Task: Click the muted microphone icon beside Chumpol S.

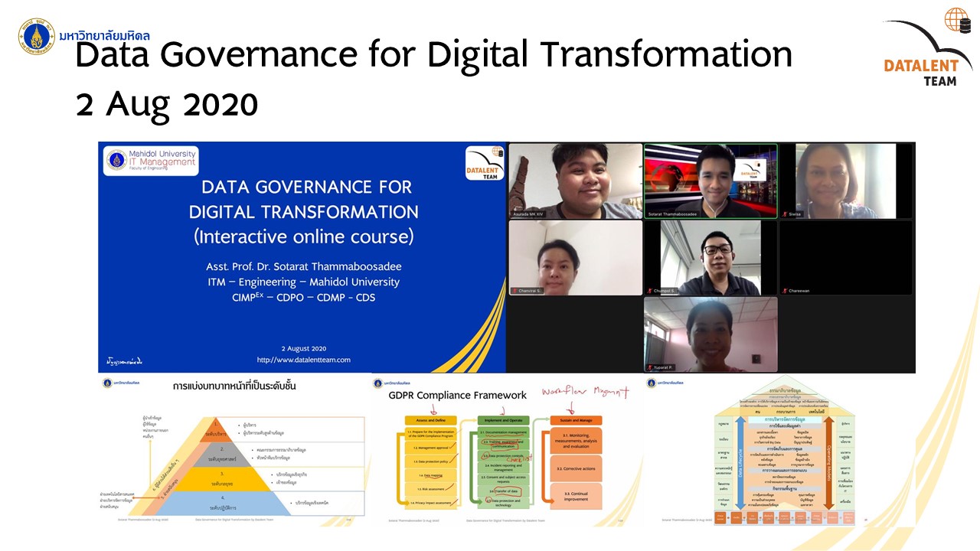Action: pos(649,291)
